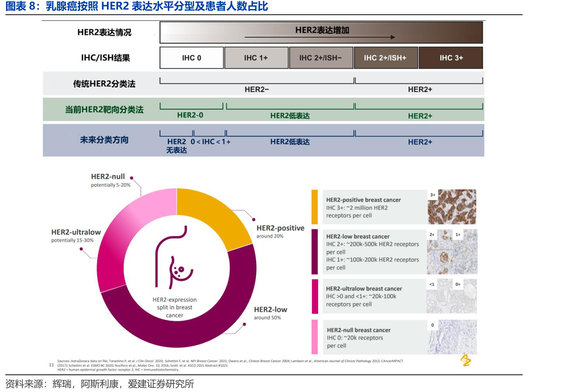The height and width of the screenshot is (392, 569).
Task: Click the 'HER2-low breast cancer' heading
Action: click(x=358, y=236)
